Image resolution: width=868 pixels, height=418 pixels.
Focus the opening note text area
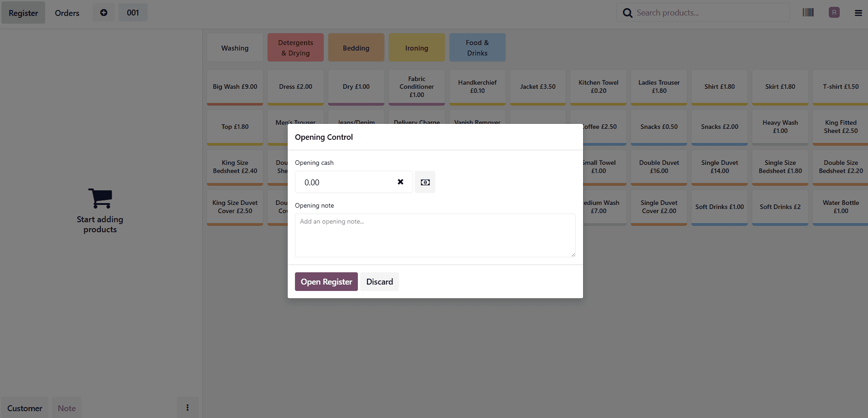point(435,235)
